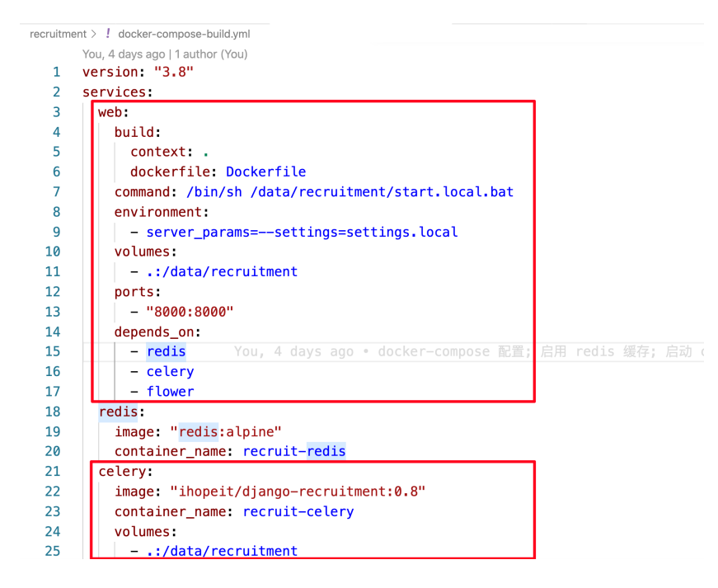Click the "redis:alpine" image string

click(x=225, y=431)
